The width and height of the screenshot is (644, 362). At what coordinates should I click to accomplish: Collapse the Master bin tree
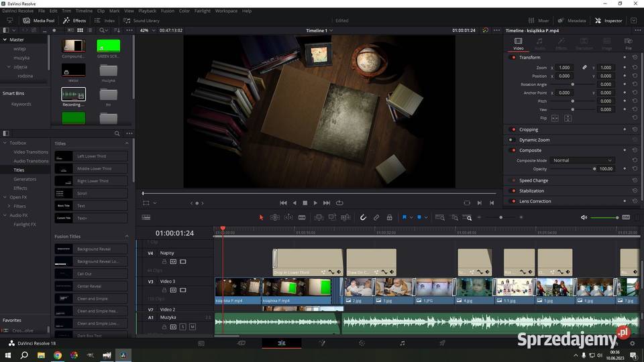5,40
